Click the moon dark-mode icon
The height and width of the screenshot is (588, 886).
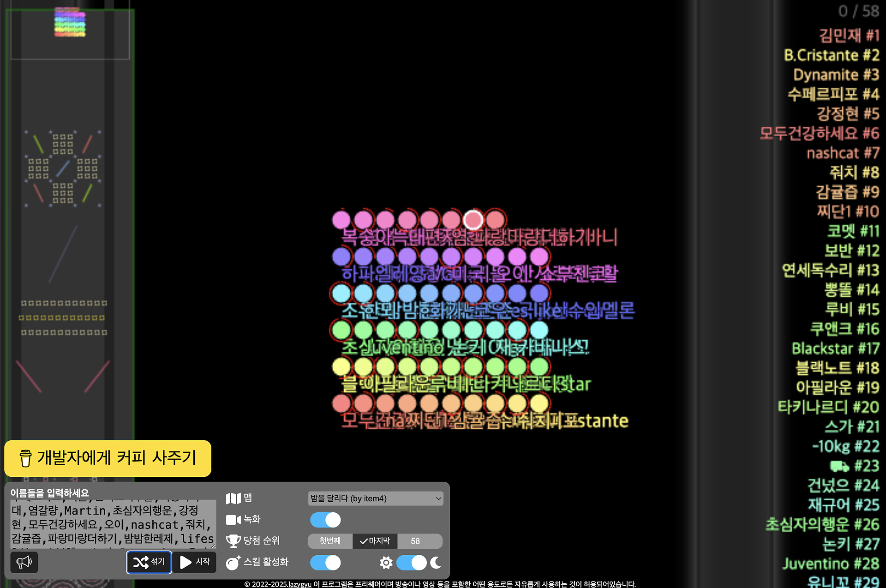pyautogui.click(x=436, y=563)
